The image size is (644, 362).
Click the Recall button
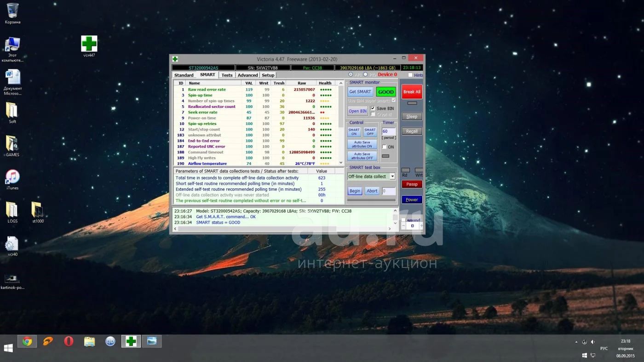[412, 131]
